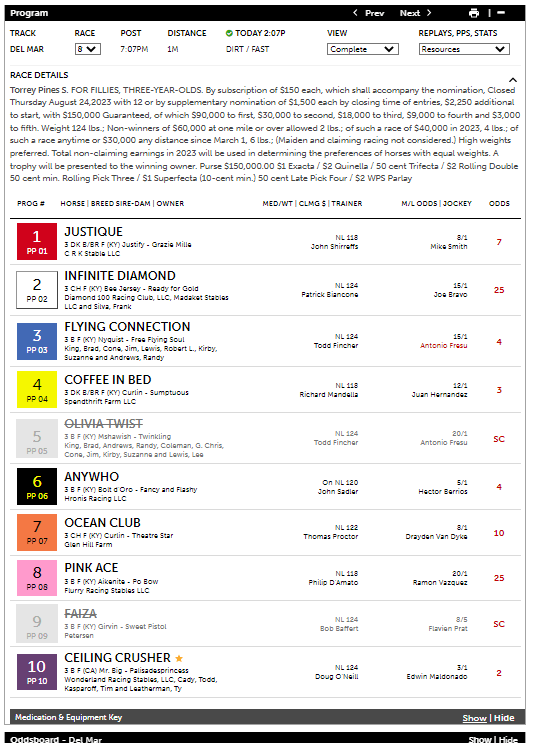
Task: Open the View Complete dropdown
Action: 363,49
